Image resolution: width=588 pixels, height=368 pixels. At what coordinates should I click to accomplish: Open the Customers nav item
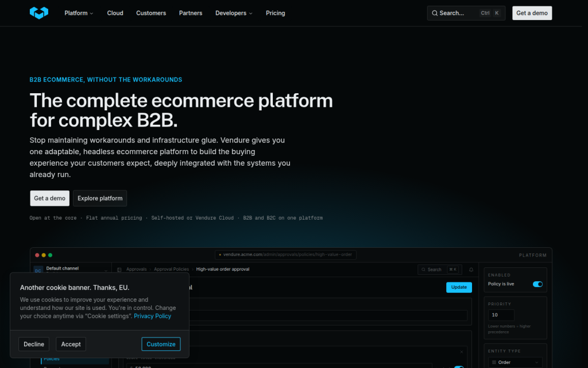[151, 13]
